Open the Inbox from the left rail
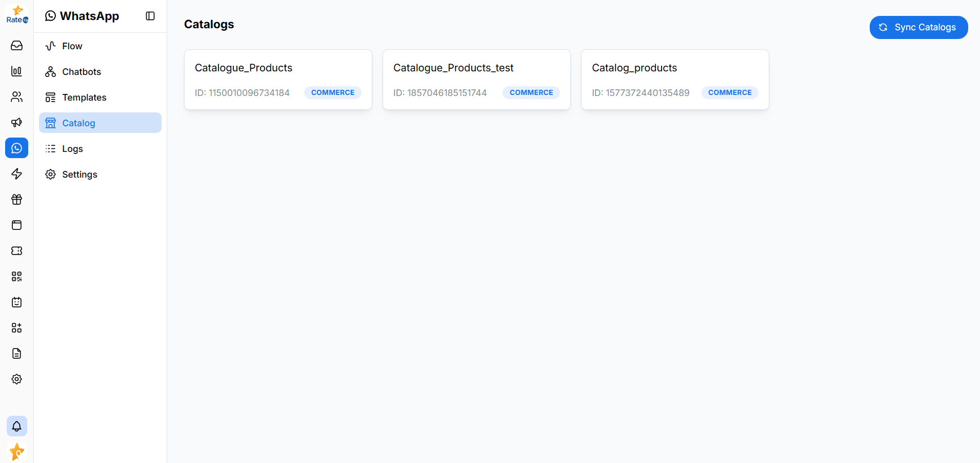Viewport: 980px width, 463px height. tap(16, 45)
